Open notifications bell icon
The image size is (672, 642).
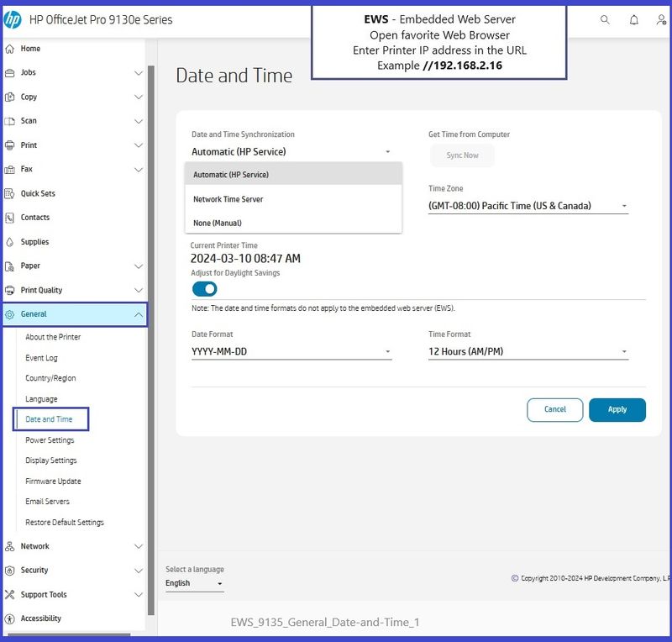634,19
